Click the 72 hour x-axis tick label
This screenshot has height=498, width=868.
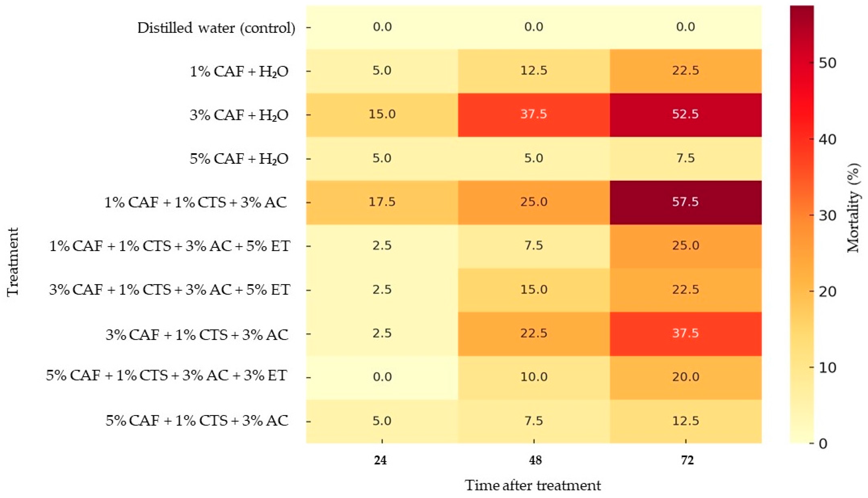coord(687,461)
